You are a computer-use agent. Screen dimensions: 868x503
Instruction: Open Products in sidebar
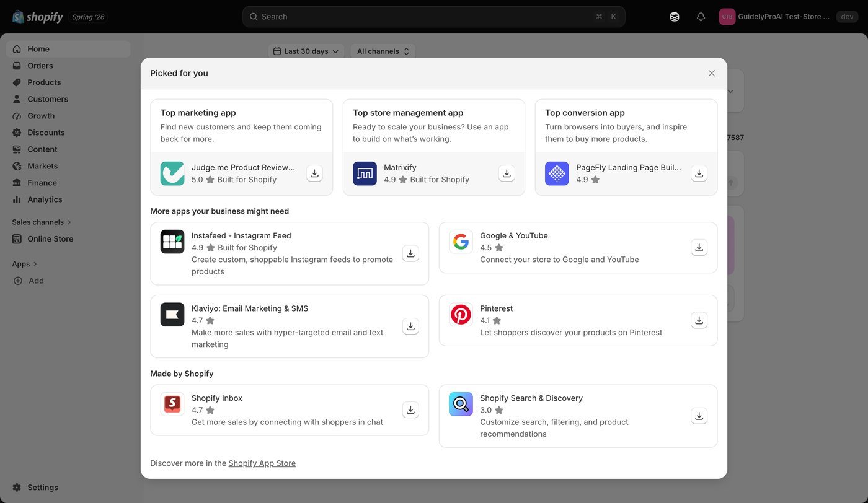(x=68, y=82)
